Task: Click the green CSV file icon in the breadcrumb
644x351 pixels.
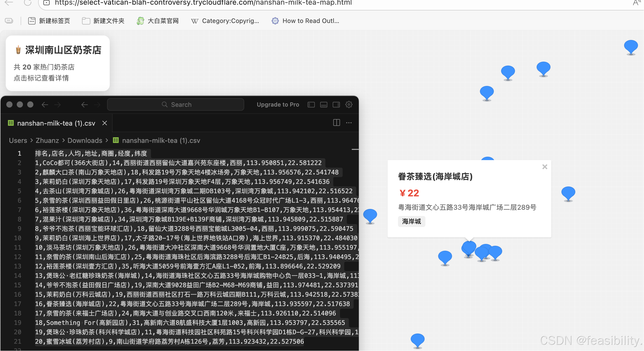Action: tap(116, 140)
